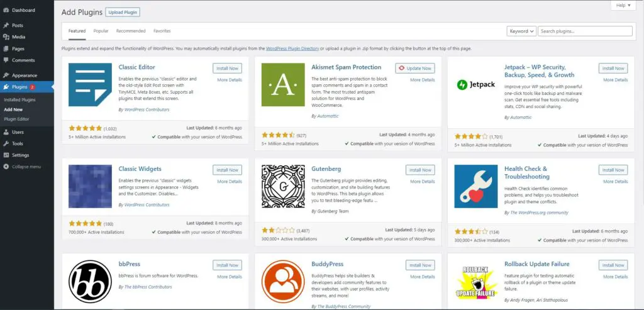Open the Akismet Spam Protection title link
The width and height of the screenshot is (644, 310).
click(x=347, y=67)
